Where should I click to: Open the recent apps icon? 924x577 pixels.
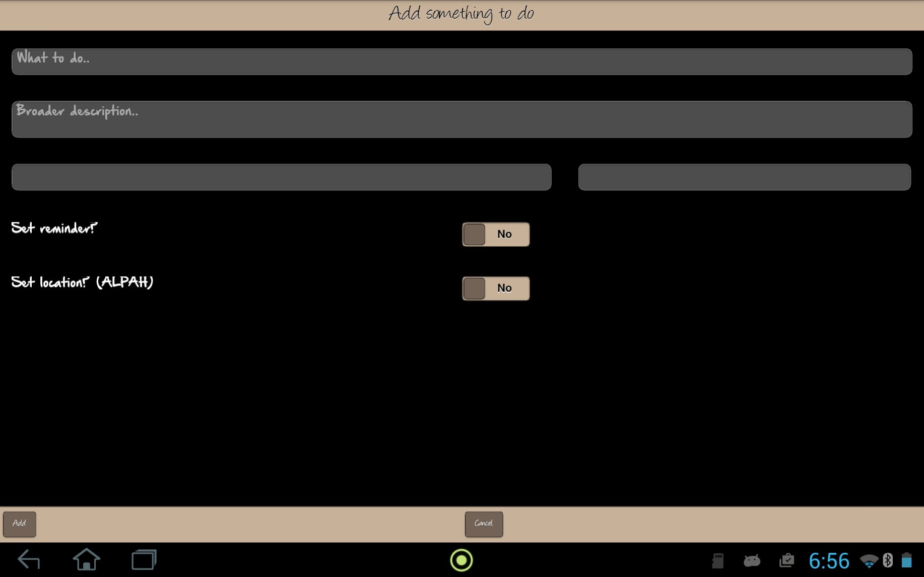(x=144, y=559)
